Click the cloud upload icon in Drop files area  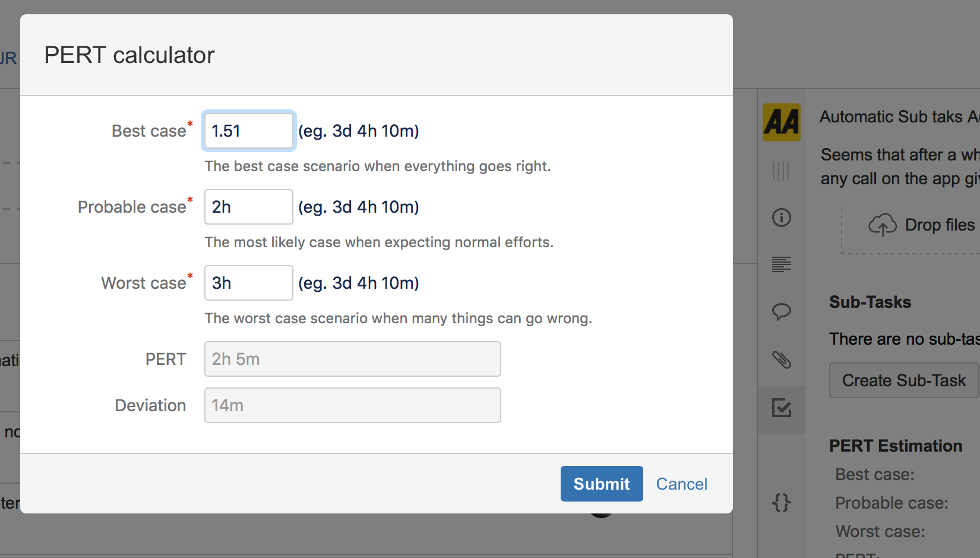(x=883, y=225)
